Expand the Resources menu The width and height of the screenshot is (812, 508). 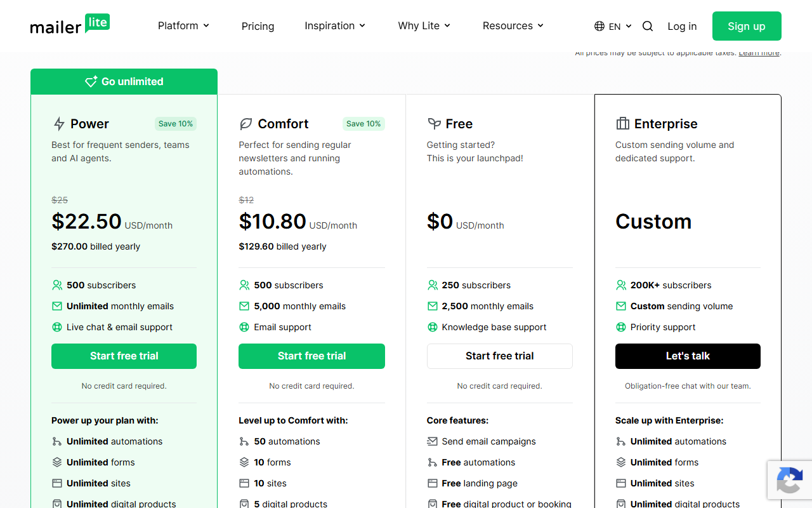[513, 25]
